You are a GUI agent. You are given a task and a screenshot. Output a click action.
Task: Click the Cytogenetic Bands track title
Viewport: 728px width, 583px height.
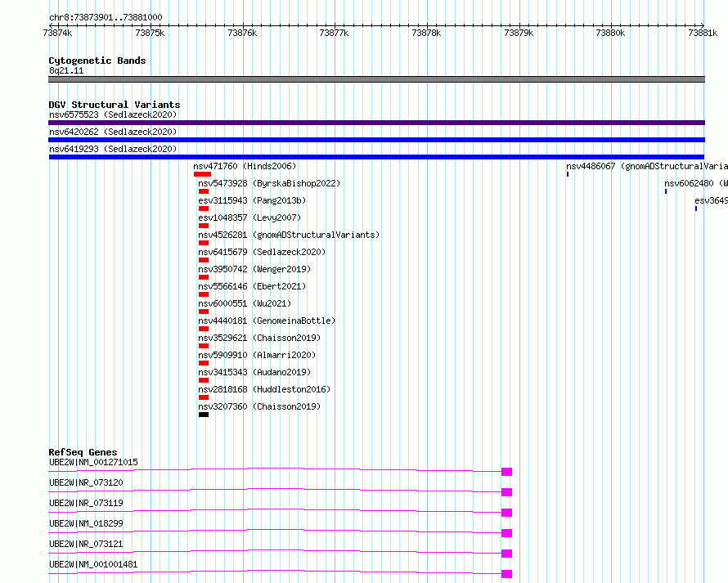click(x=97, y=61)
